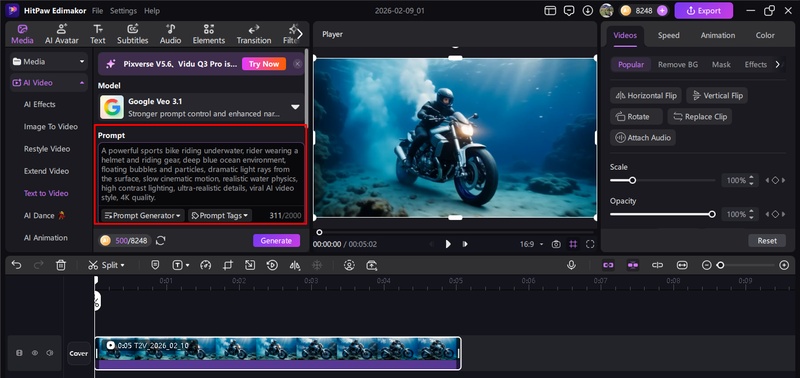Change the 16:9 aspect ratio dropdown
Image resolution: width=800 pixels, height=378 pixels.
[531, 244]
